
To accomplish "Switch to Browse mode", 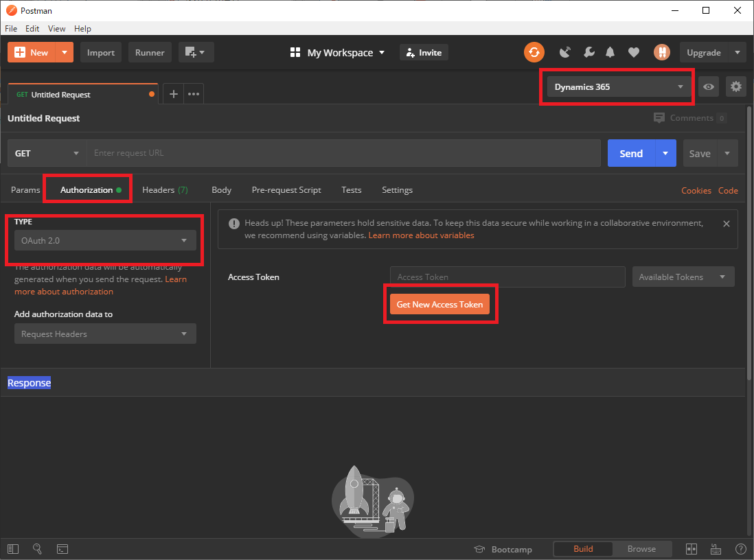I will click(x=641, y=549).
